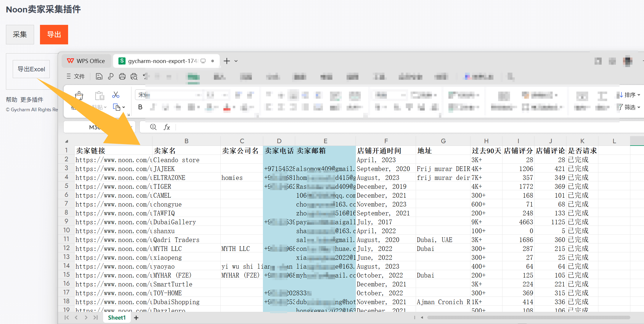Add a new sheet with plus icon
The image size is (644, 324).
coord(136,318)
